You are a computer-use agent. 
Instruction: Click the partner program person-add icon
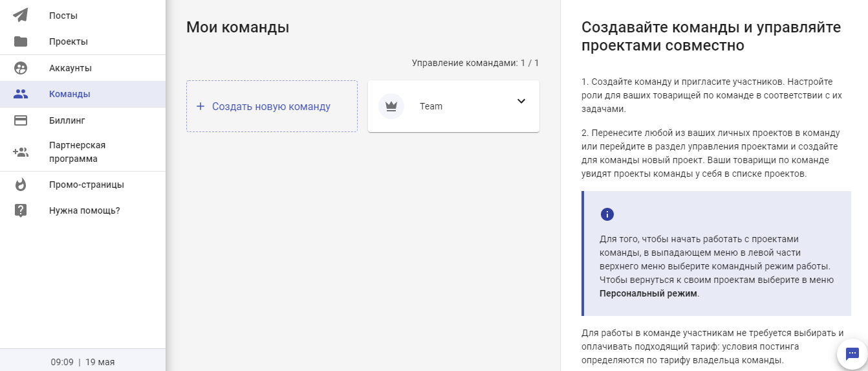coord(21,152)
